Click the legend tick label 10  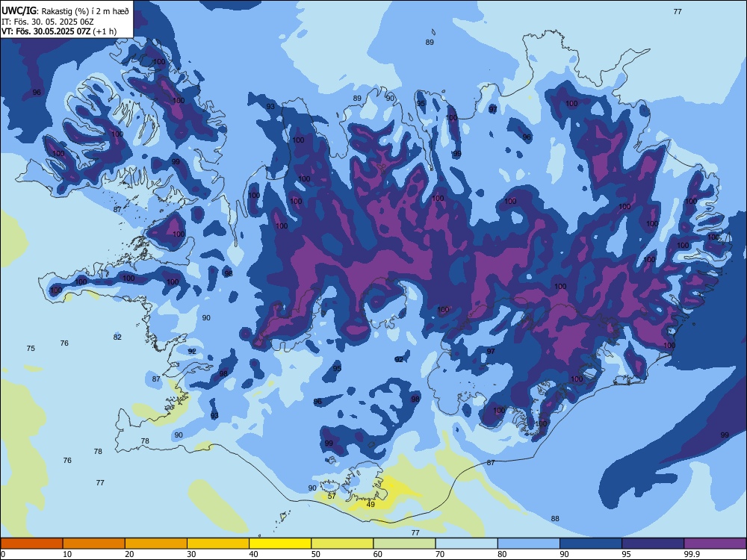(68, 554)
